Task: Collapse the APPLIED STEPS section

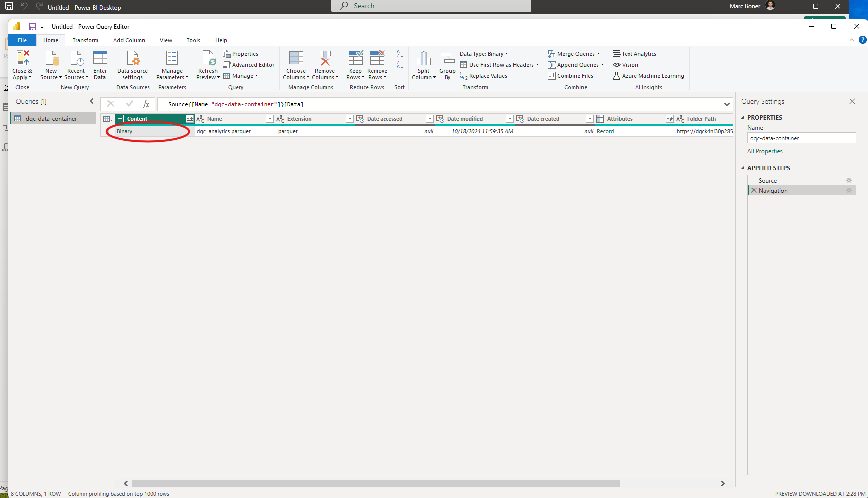Action: 743,168
